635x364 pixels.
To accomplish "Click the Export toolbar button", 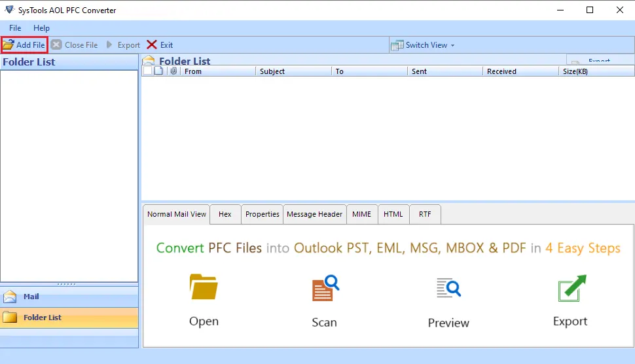I will (x=123, y=45).
